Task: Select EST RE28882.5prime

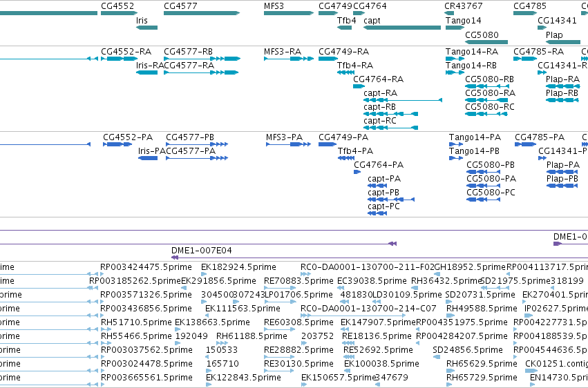Action: 298,350
